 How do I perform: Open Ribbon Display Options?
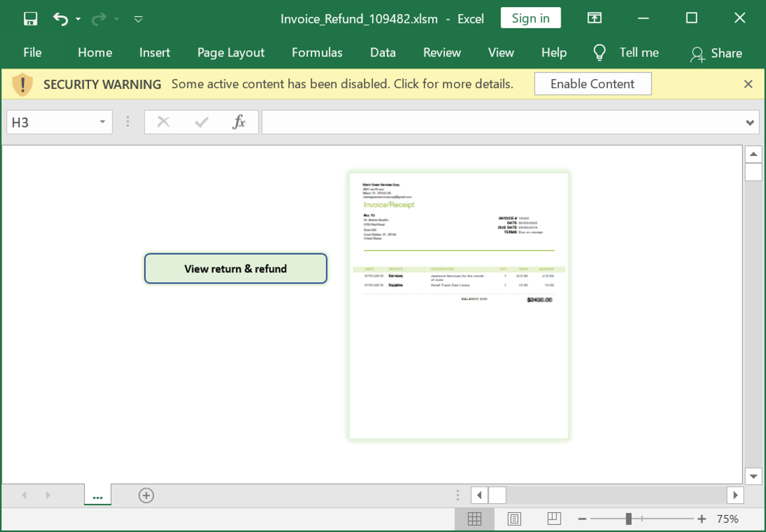coord(594,18)
